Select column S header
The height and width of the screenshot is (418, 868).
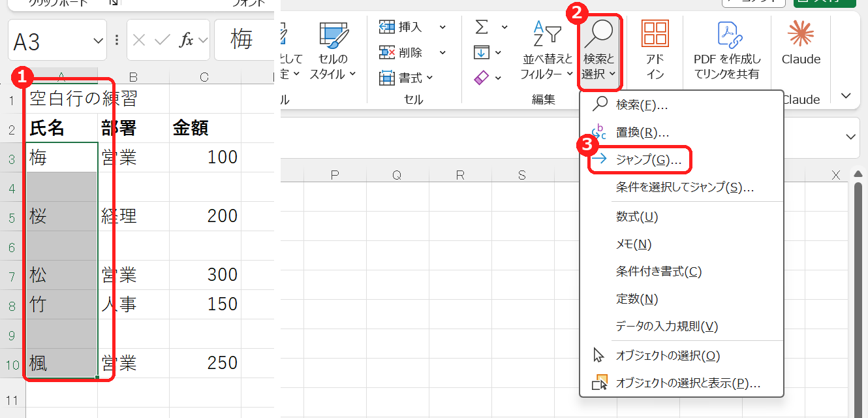(521, 174)
